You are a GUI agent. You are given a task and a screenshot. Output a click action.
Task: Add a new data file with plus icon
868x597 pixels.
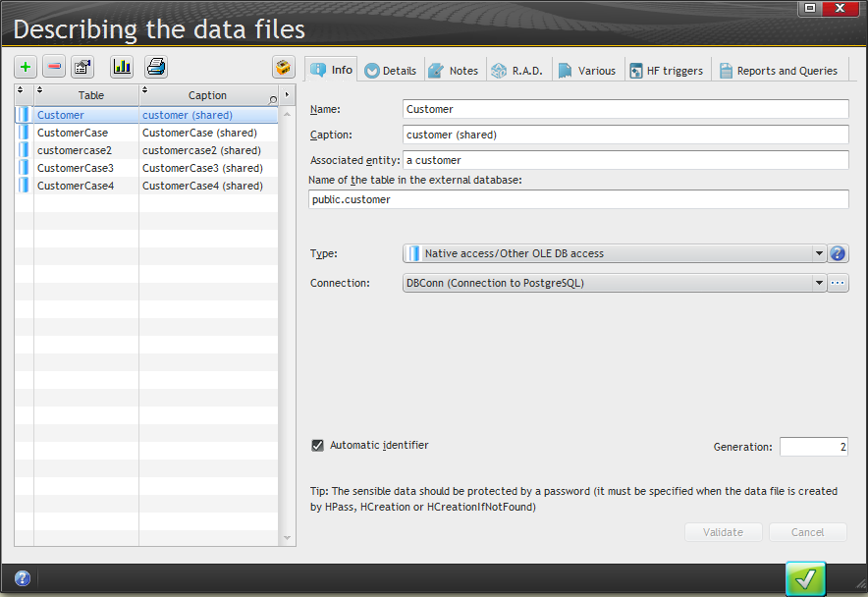coord(26,67)
